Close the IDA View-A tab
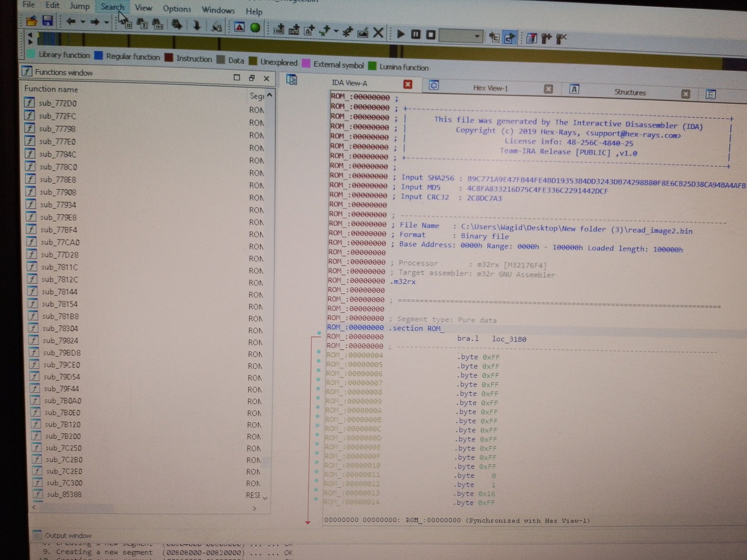Image resolution: width=747 pixels, height=560 pixels. tap(407, 84)
